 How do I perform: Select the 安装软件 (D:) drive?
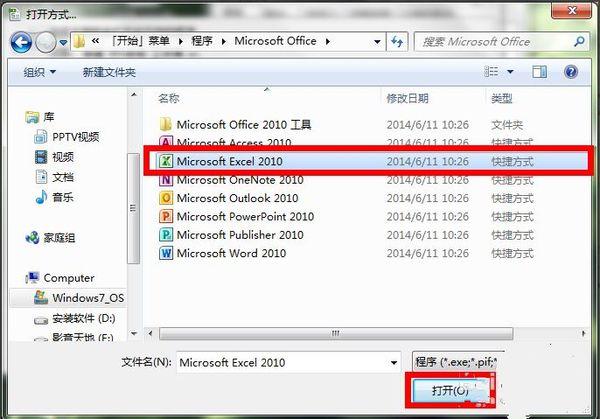(x=74, y=318)
